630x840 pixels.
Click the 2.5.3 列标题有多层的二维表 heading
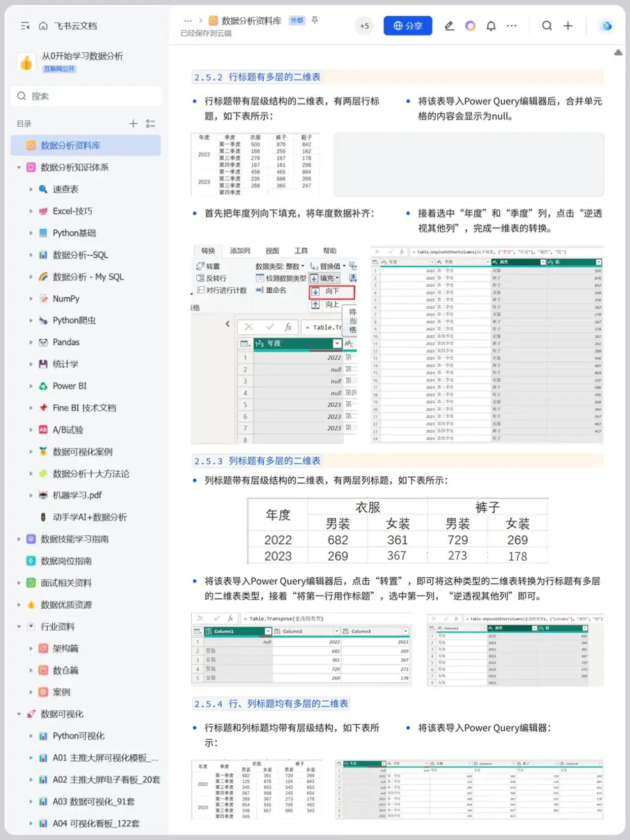(257, 461)
